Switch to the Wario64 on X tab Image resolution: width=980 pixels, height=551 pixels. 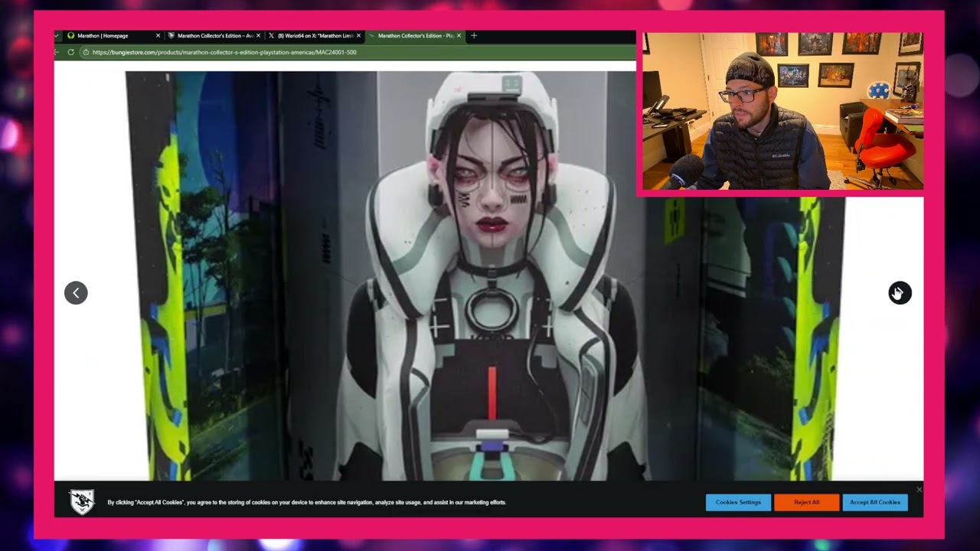(x=314, y=35)
